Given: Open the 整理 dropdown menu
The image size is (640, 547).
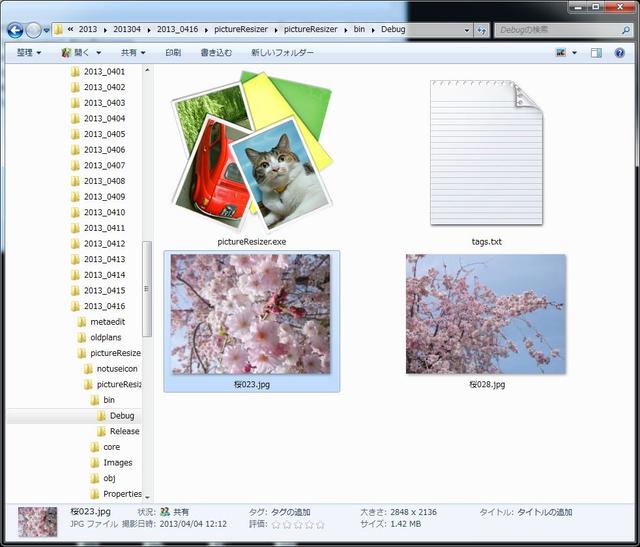Looking at the screenshot, I should click(29, 52).
